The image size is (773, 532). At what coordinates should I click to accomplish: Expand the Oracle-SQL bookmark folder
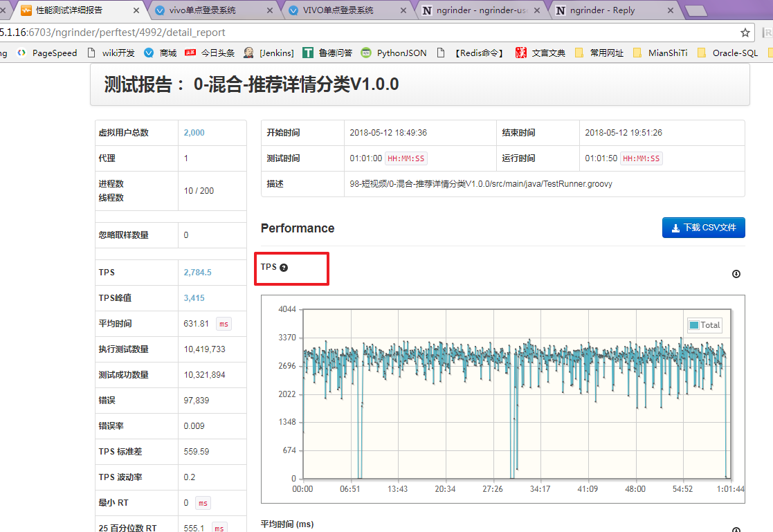coord(728,53)
